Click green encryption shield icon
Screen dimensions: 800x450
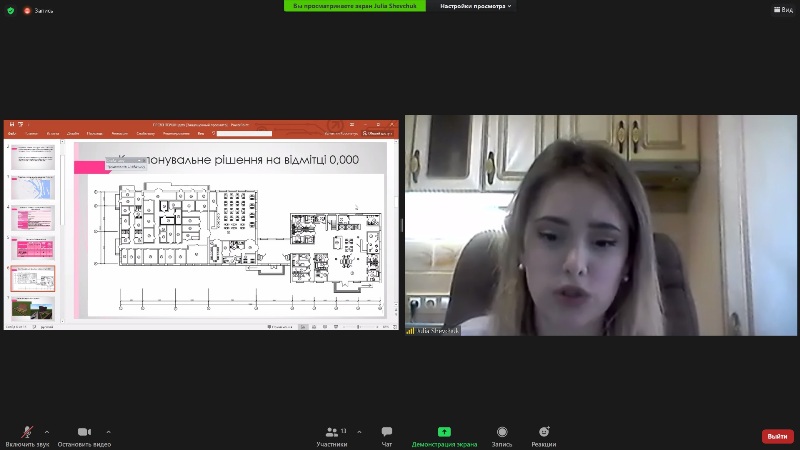point(10,10)
